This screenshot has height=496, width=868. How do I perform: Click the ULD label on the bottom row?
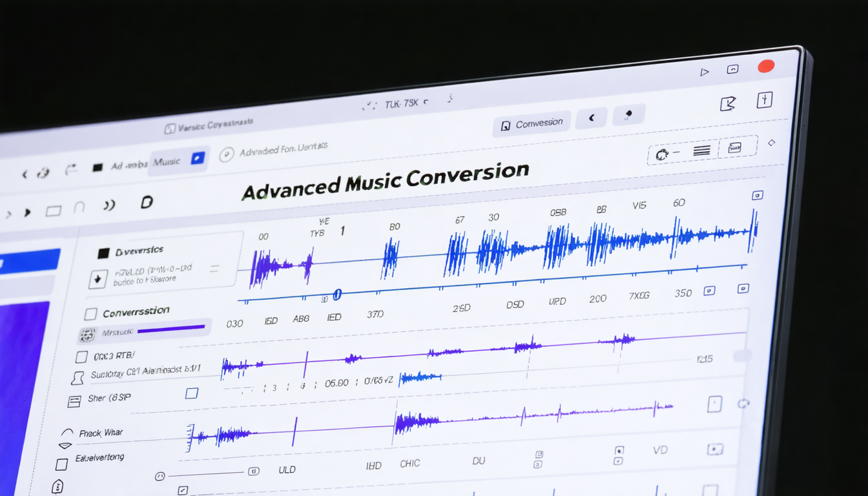point(287,470)
